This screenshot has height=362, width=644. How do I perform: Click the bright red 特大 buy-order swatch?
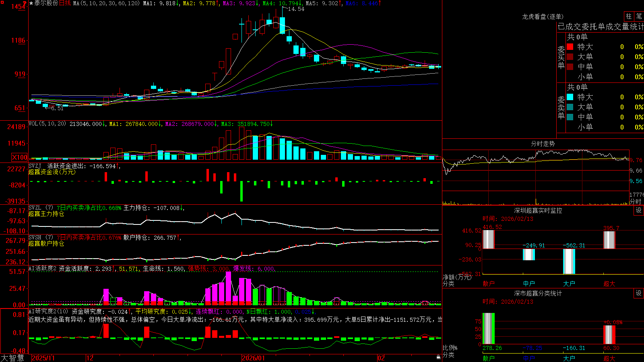tap(570, 47)
